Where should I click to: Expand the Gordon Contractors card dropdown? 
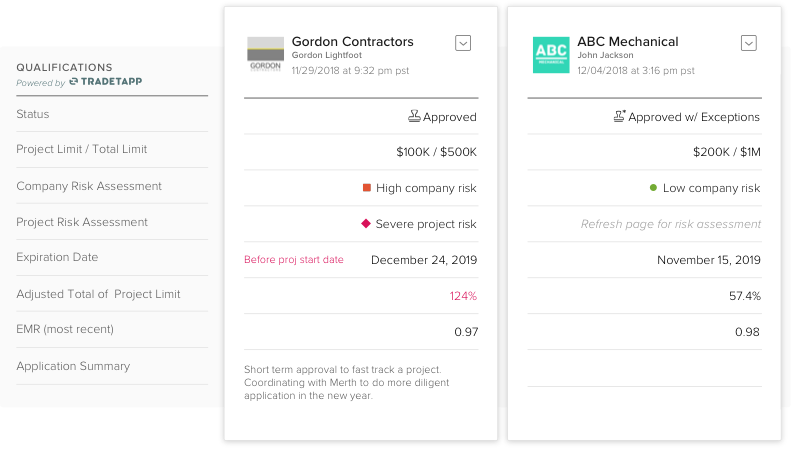pos(463,43)
